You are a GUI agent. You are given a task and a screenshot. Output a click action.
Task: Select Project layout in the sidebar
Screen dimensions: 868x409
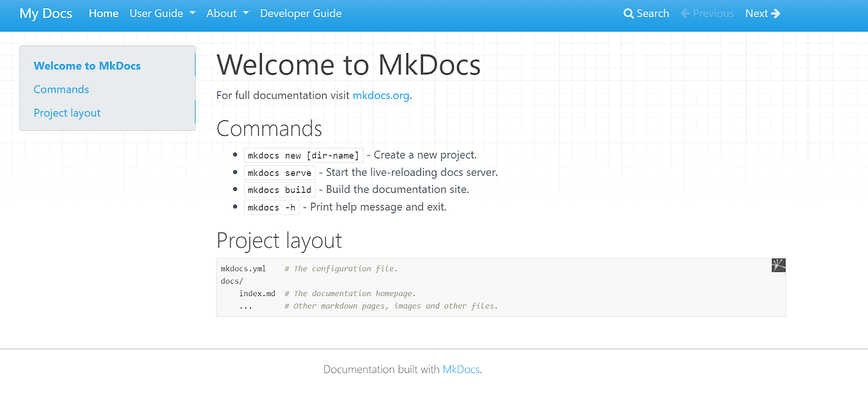(x=66, y=112)
